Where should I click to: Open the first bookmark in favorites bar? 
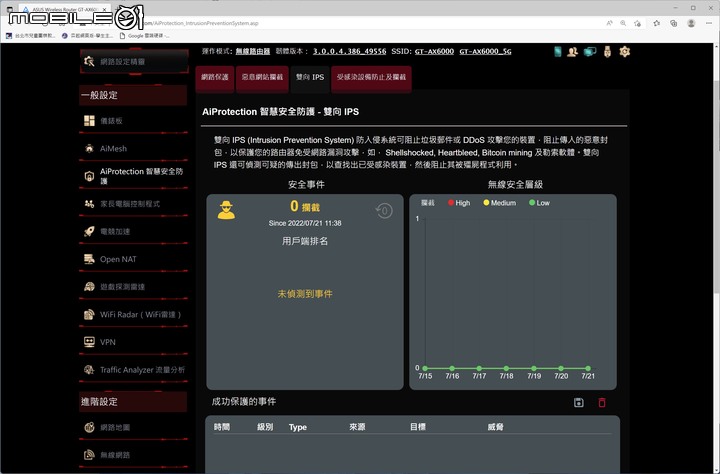[x=30, y=35]
